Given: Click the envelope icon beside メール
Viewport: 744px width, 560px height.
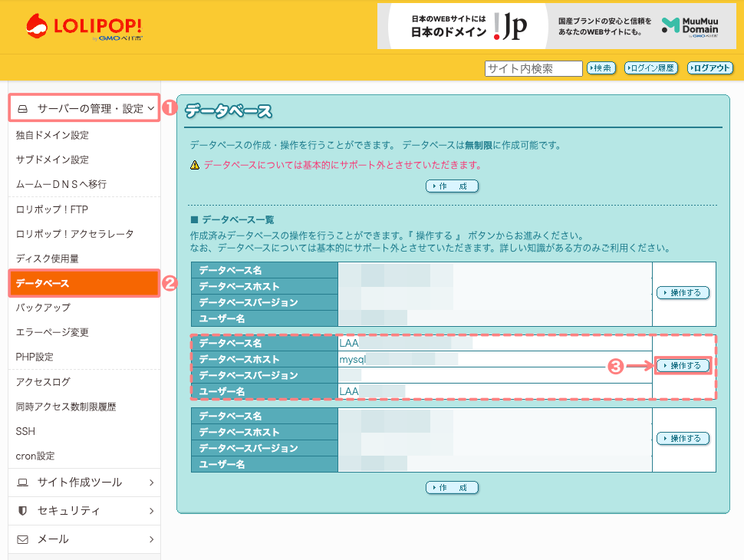Looking at the screenshot, I should coord(22,539).
